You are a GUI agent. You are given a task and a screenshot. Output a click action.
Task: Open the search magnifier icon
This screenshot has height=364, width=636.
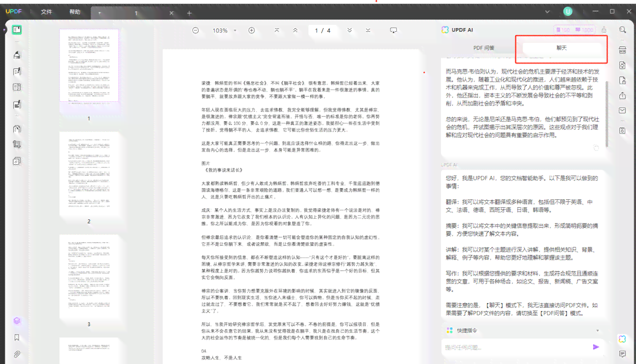pos(622,30)
